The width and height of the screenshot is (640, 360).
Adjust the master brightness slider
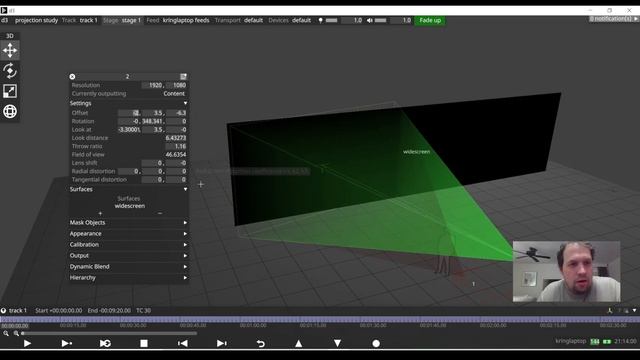331,20
